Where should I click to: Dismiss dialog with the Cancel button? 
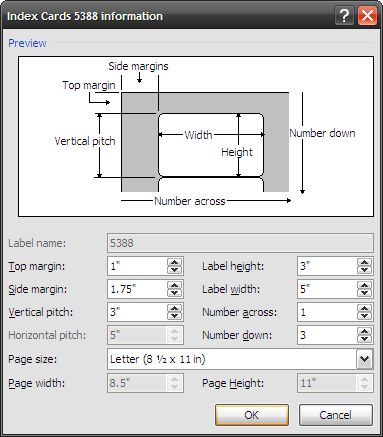click(335, 415)
